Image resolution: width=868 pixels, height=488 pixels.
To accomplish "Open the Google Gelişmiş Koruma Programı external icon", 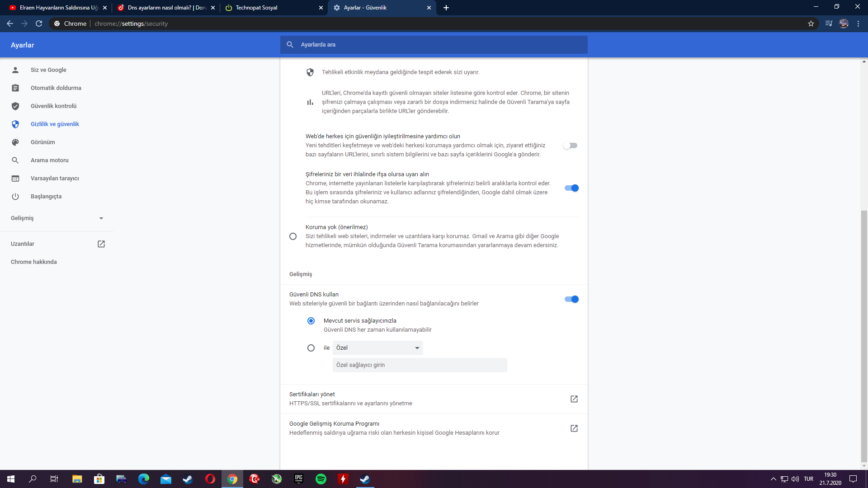I will (x=574, y=428).
